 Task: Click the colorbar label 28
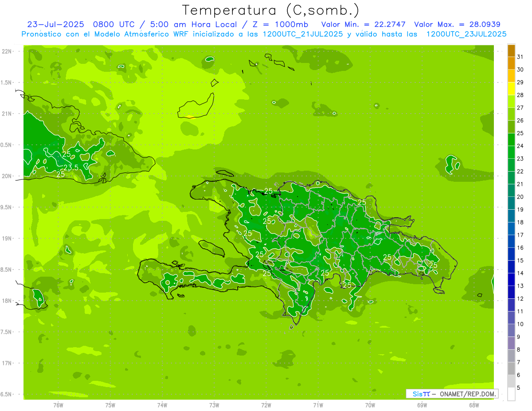point(520,95)
